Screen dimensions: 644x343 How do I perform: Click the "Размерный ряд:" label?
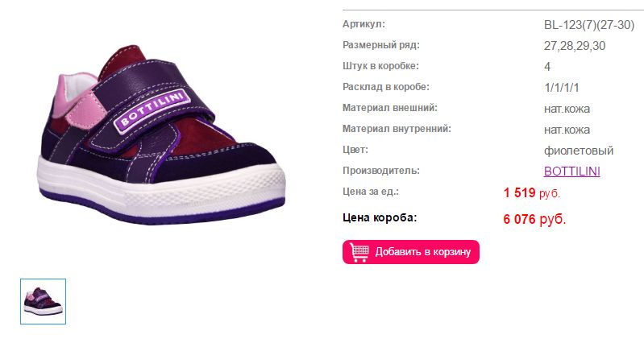click(380, 45)
